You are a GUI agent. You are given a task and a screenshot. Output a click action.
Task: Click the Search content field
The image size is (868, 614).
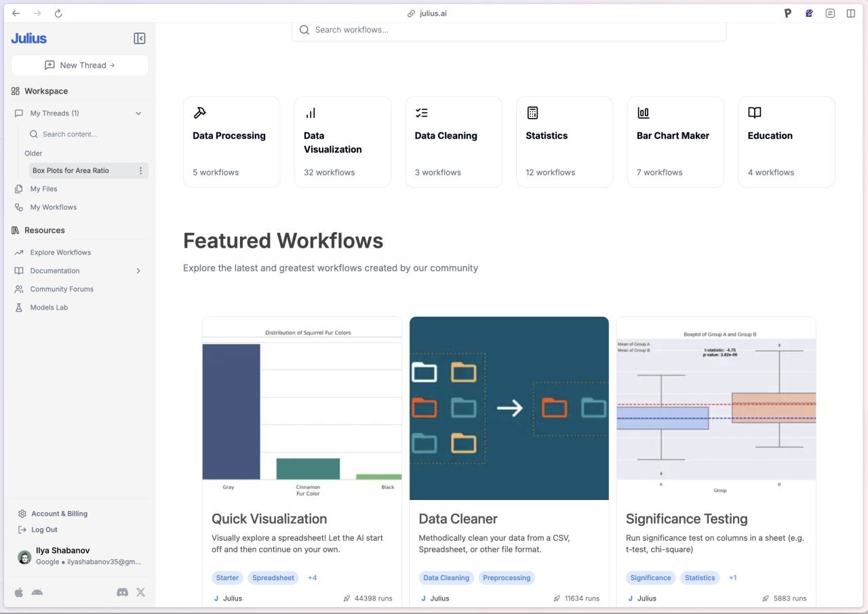[87, 134]
